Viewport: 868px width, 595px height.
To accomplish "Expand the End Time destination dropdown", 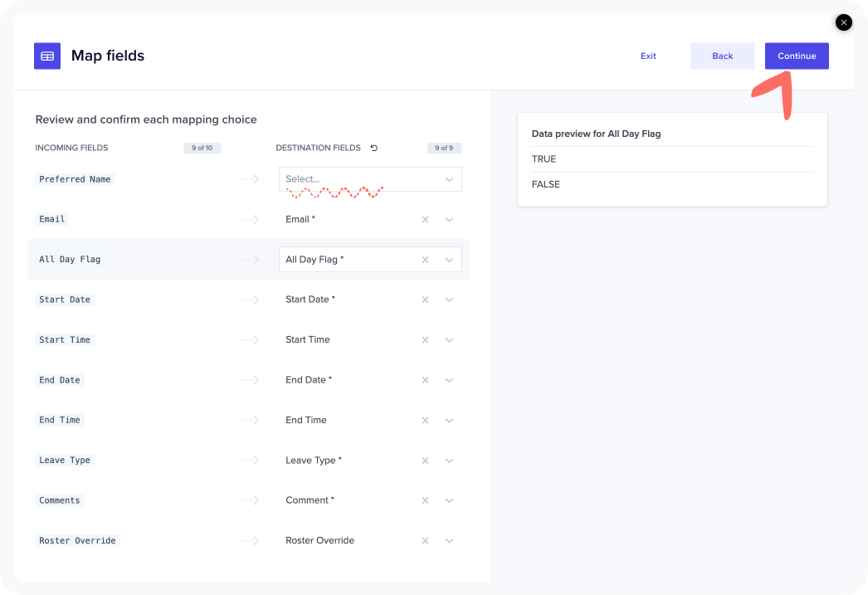I will (x=449, y=421).
